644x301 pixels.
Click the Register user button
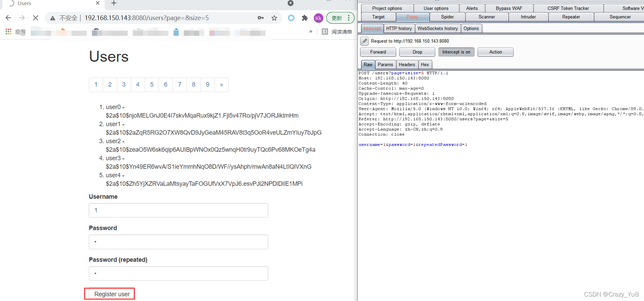tap(112, 294)
